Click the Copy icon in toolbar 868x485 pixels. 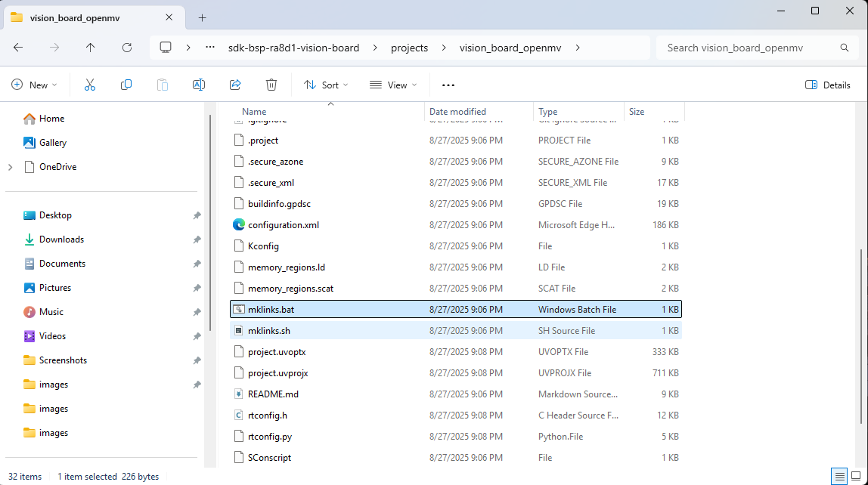pyautogui.click(x=126, y=85)
